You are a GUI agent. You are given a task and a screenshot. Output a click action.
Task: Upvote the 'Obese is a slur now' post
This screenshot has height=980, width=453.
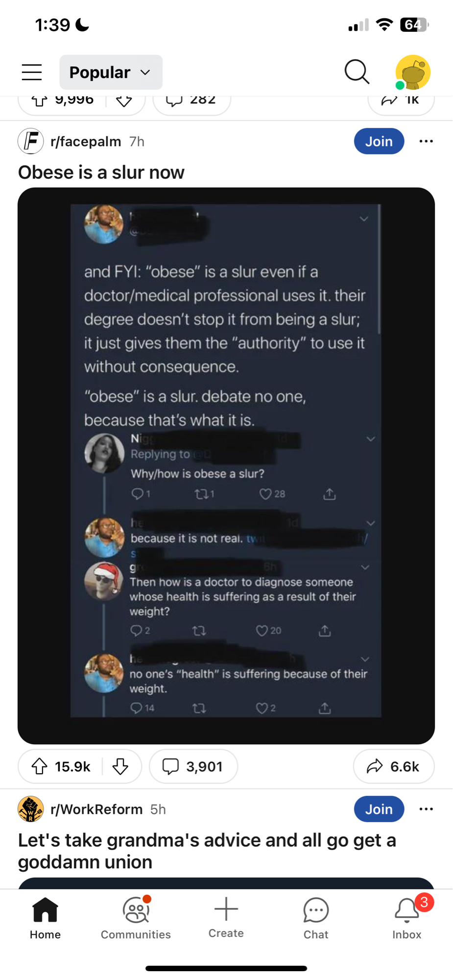[x=40, y=766]
